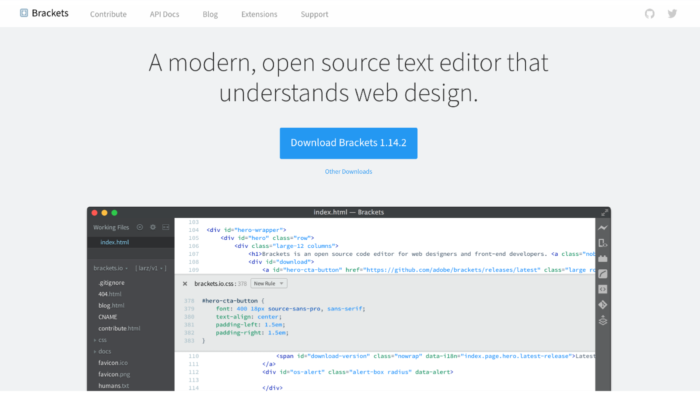Click the gear icon beside Working Files
This screenshot has width=700, height=420.
click(x=153, y=227)
